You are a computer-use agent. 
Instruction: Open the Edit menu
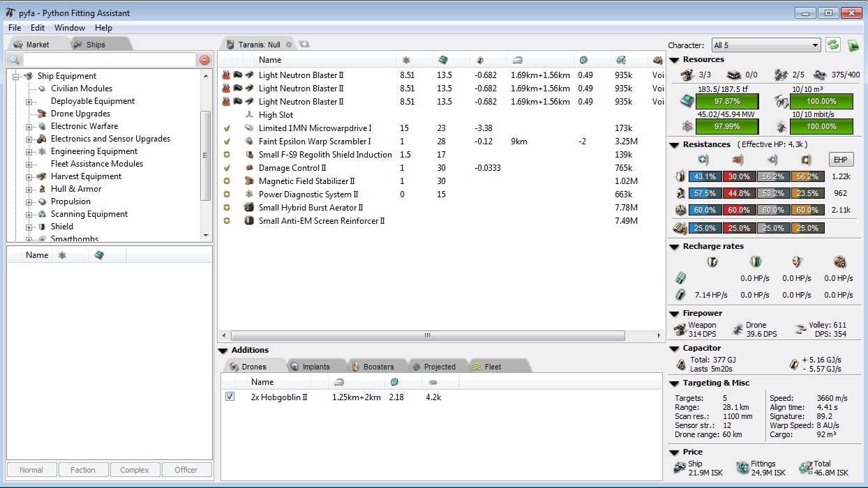click(38, 28)
